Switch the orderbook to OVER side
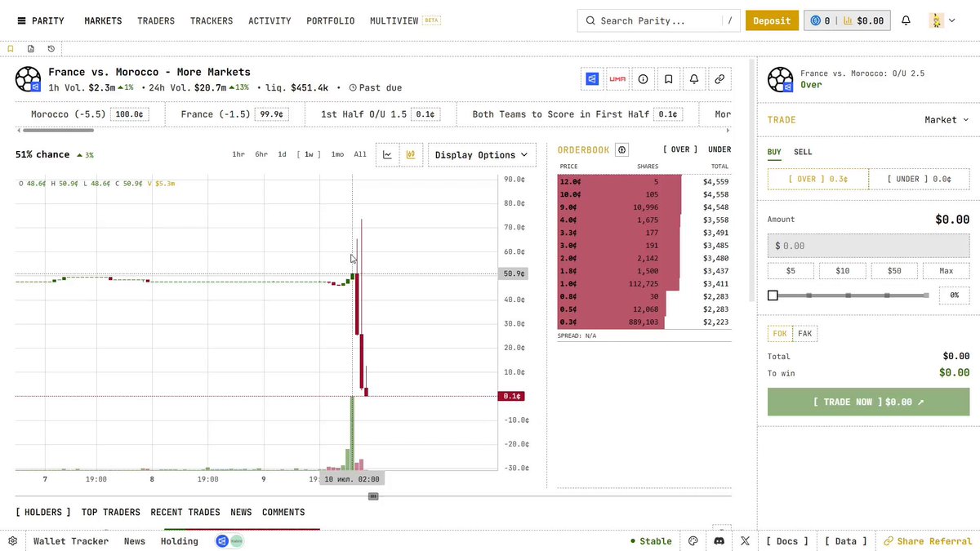Image resolution: width=980 pixels, height=551 pixels. (x=680, y=150)
